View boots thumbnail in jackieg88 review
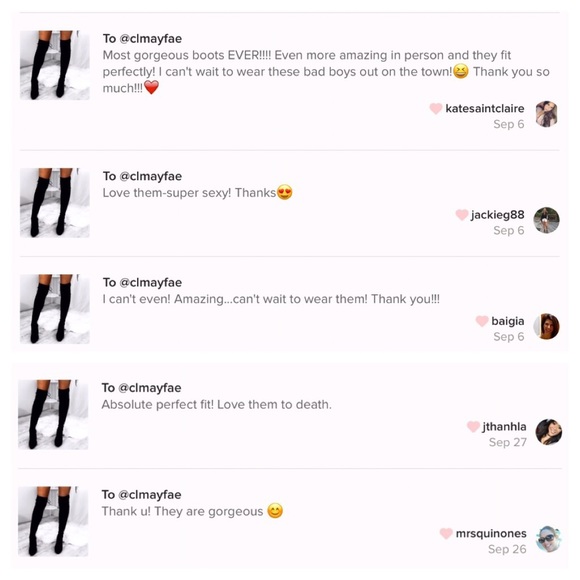 [x=55, y=203]
